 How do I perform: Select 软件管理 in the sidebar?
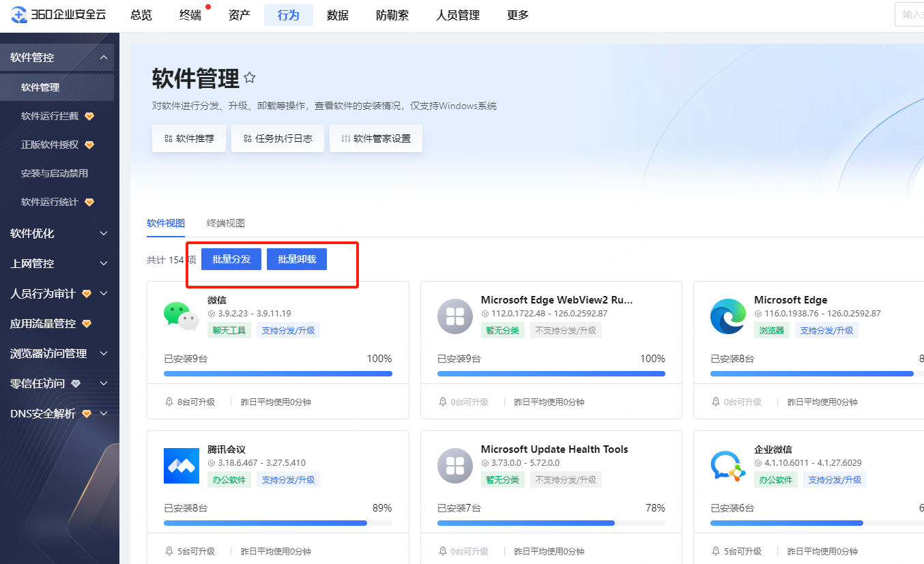coord(57,87)
